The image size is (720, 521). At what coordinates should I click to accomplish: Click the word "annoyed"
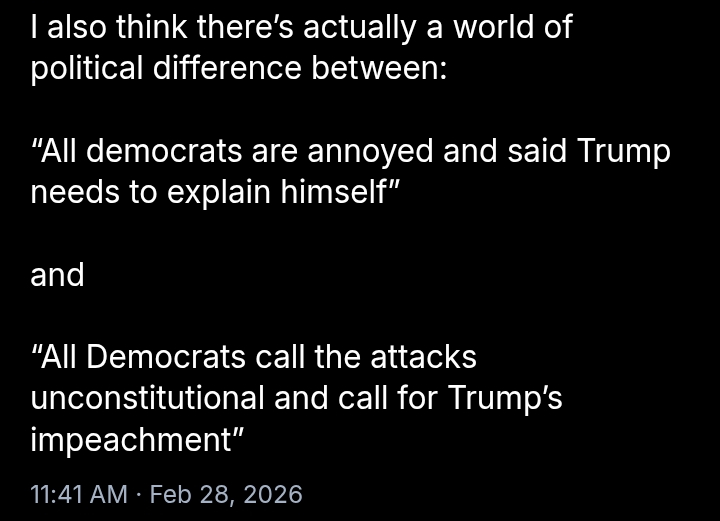[x=370, y=151]
